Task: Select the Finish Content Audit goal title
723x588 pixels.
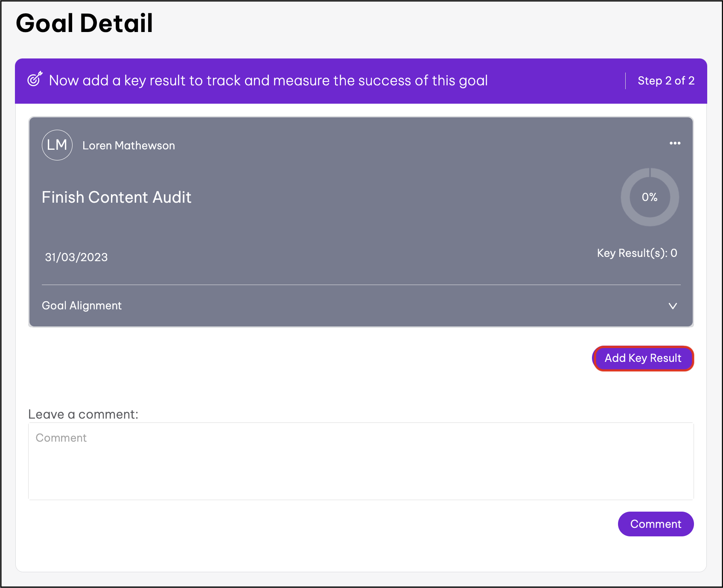Action: pos(117,198)
